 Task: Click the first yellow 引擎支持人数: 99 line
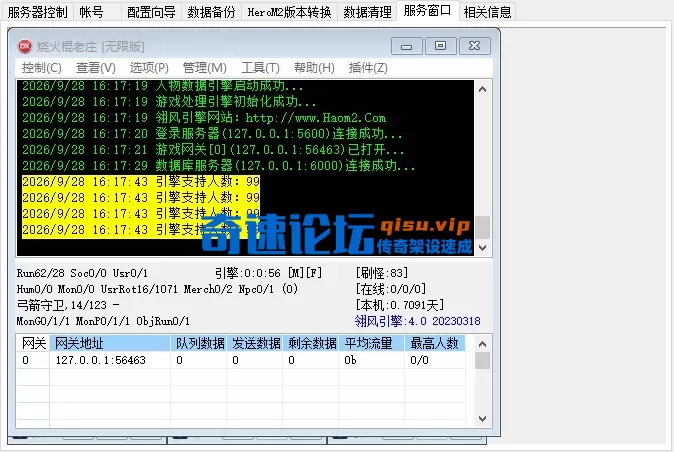(141, 182)
